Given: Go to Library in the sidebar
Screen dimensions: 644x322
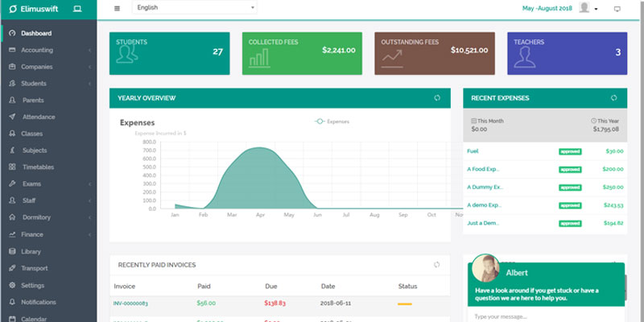Looking at the screenshot, I should click(x=31, y=251).
